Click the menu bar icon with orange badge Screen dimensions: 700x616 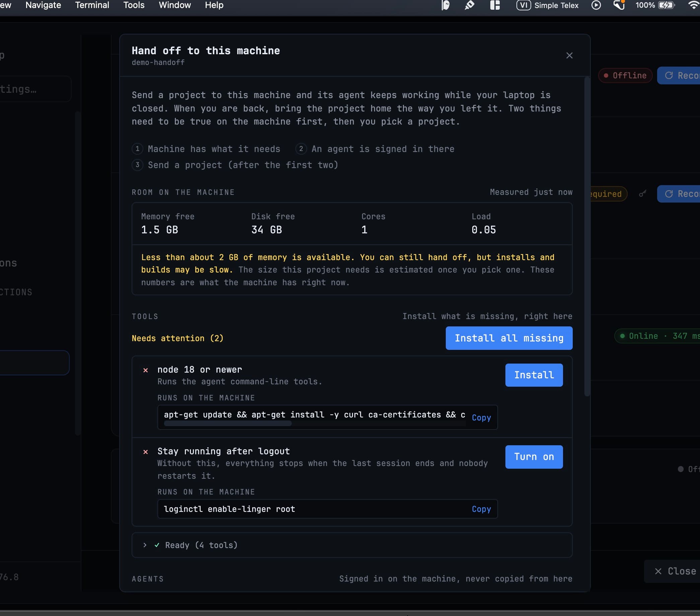(619, 5)
